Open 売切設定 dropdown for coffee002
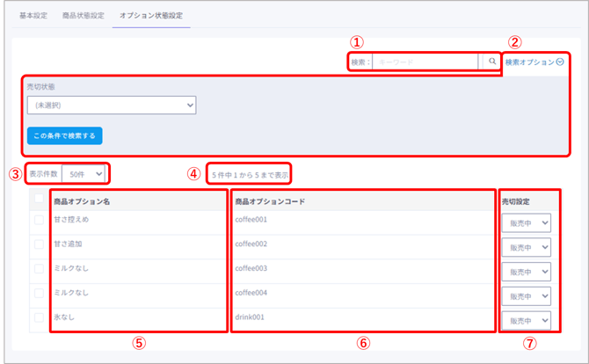This screenshot has height=364, width=589. click(x=529, y=248)
